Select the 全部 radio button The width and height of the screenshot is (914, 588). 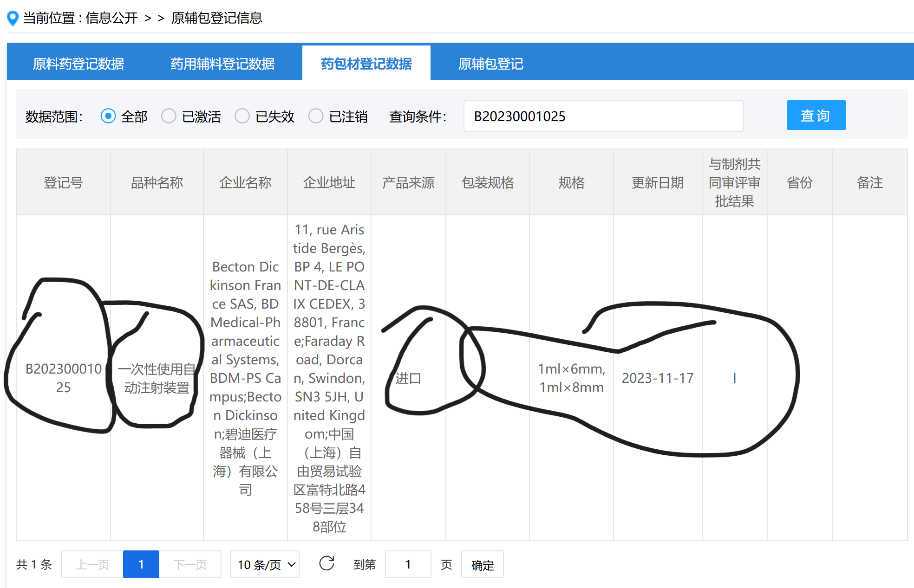[108, 116]
